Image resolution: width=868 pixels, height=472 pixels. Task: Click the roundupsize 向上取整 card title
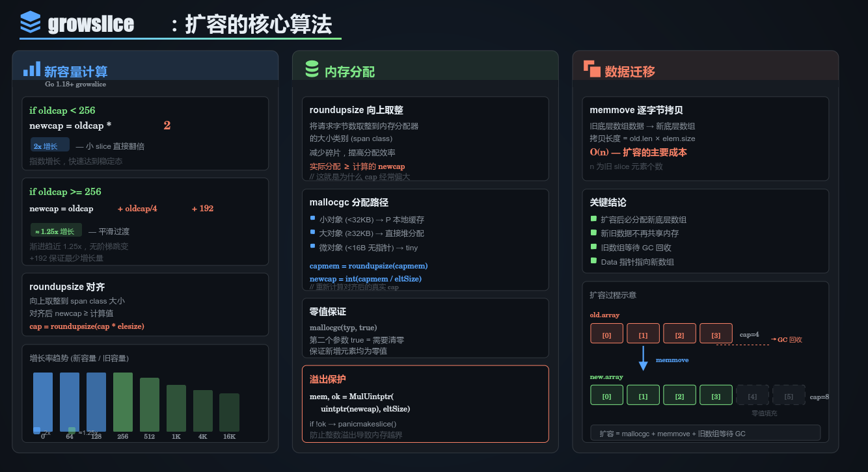tap(357, 111)
